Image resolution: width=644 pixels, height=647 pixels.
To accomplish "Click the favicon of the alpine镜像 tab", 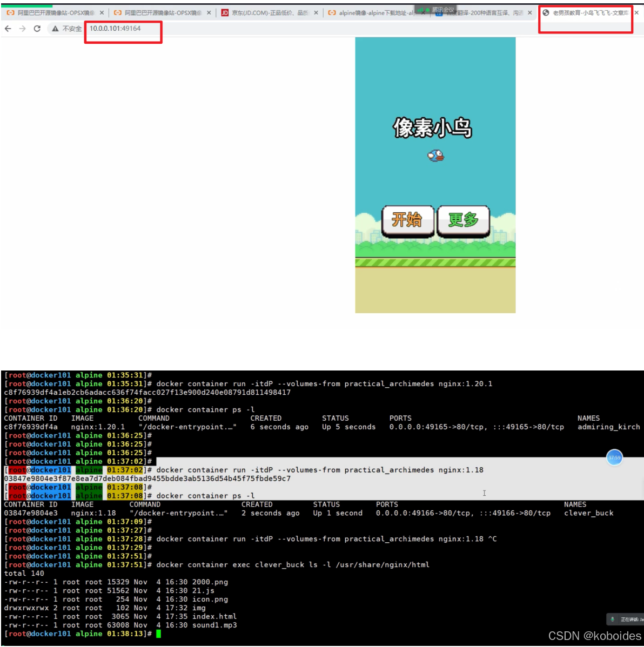I will [332, 13].
